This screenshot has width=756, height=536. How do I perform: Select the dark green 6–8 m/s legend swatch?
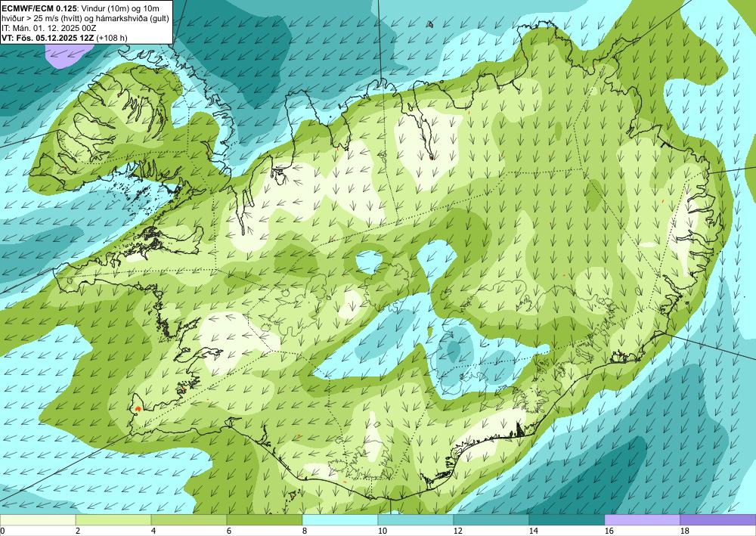[265, 519]
